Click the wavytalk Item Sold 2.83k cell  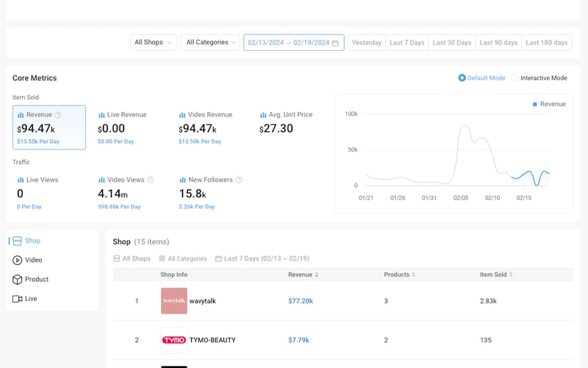pyautogui.click(x=488, y=301)
